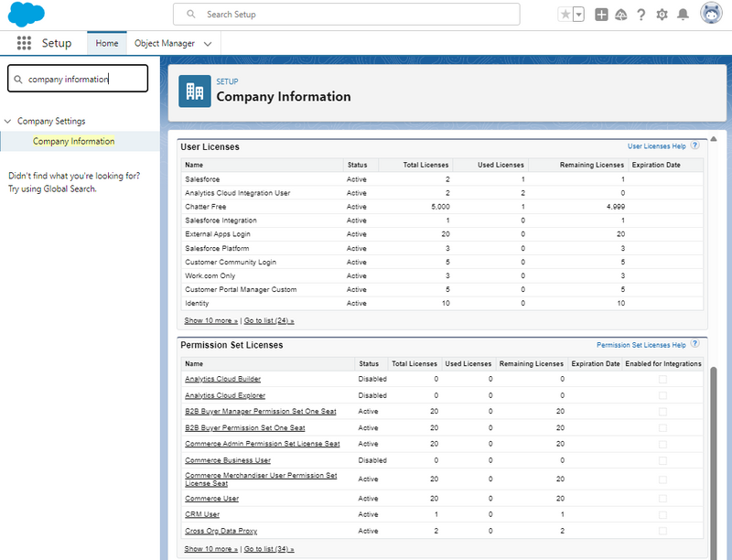Focus the Search Setup field
This screenshot has width=732, height=560.
tap(347, 15)
